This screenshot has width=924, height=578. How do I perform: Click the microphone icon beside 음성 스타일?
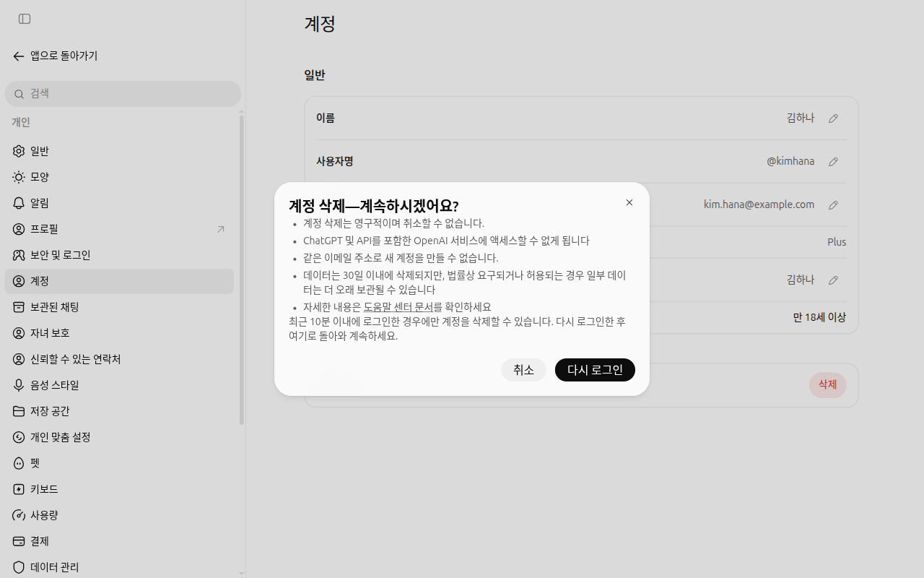coord(19,385)
